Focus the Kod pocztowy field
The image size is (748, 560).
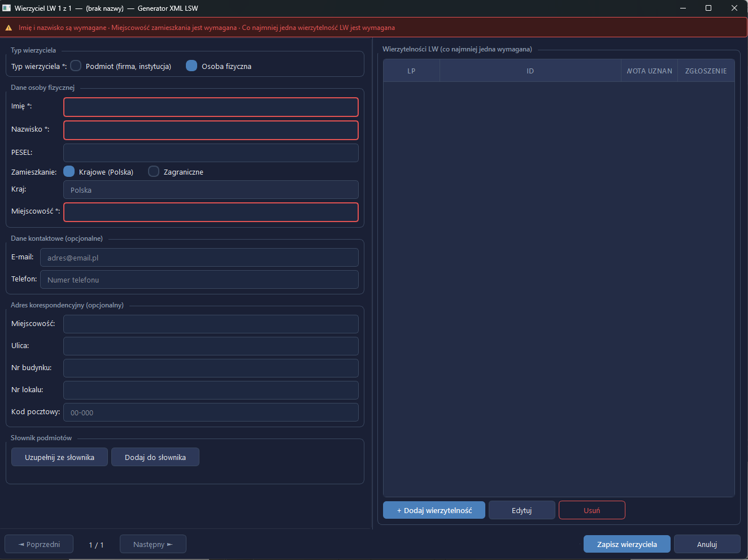[x=211, y=412]
